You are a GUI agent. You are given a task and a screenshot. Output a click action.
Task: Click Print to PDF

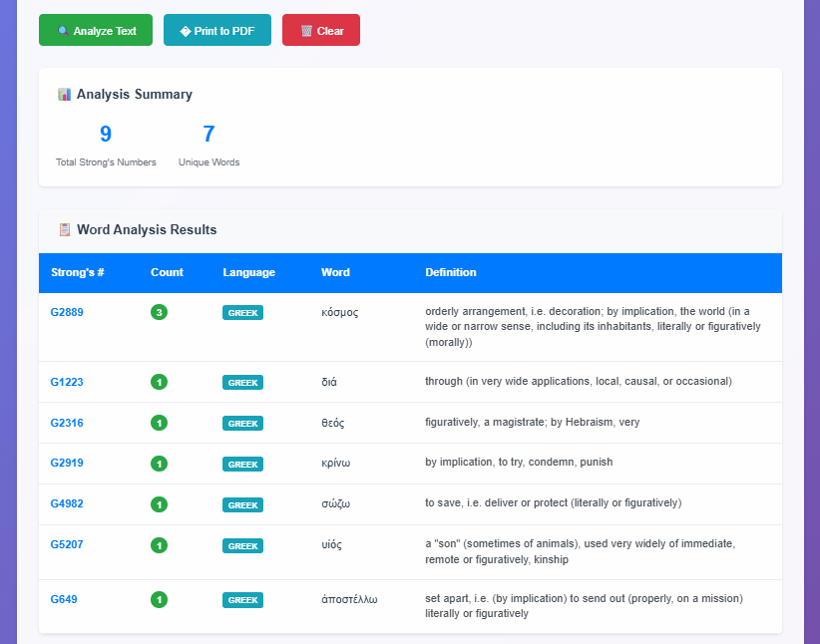point(216,30)
